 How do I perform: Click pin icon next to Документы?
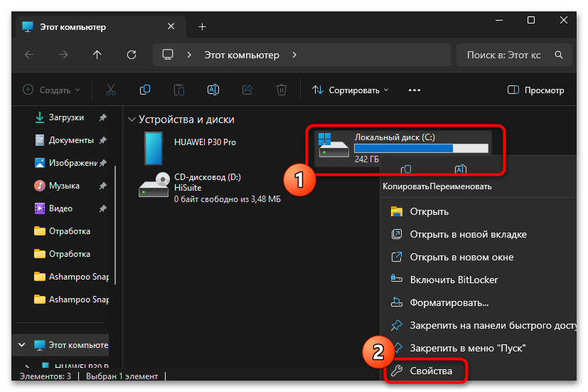coord(103,140)
